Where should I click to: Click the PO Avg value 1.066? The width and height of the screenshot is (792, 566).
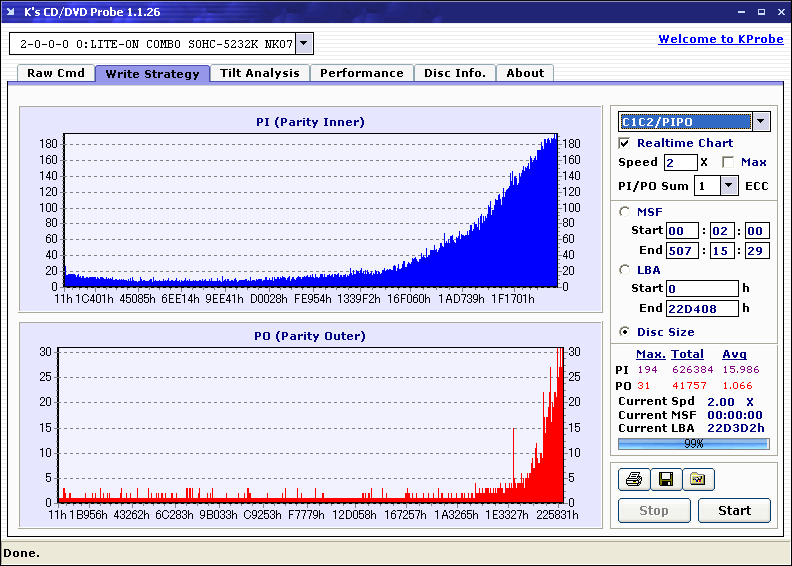[737, 386]
